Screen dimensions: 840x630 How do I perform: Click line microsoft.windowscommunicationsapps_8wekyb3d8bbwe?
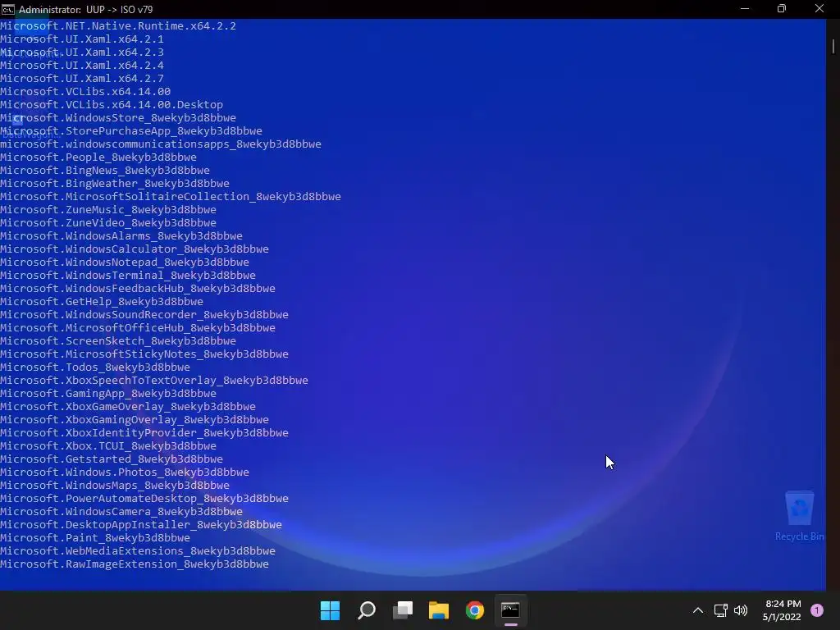pos(161,144)
